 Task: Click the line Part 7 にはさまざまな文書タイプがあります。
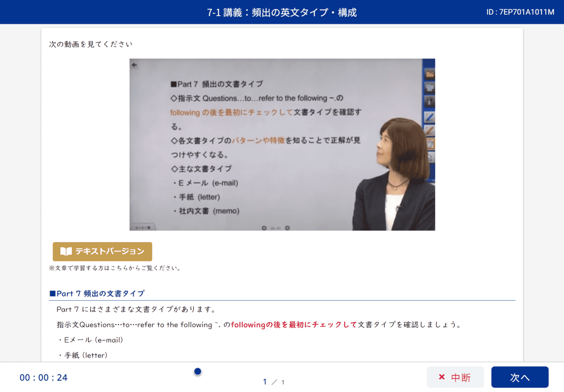coord(137,309)
